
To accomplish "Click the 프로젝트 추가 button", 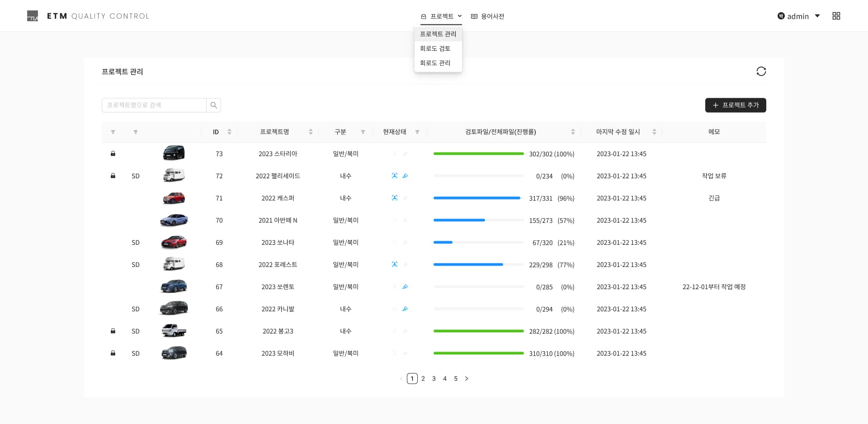I will point(735,105).
